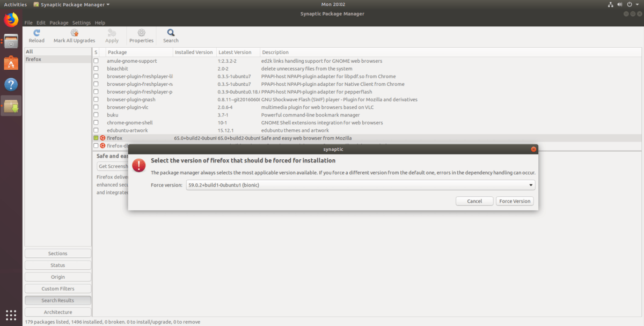Open the Help menu

point(100,23)
